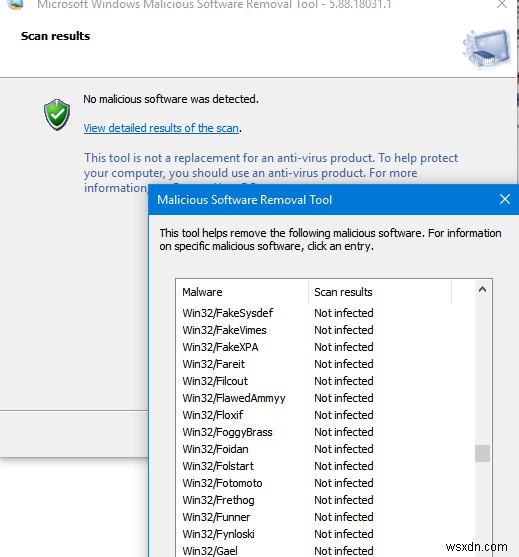Select the Win32/Folstart entry
519x557 pixels.
click(218, 466)
